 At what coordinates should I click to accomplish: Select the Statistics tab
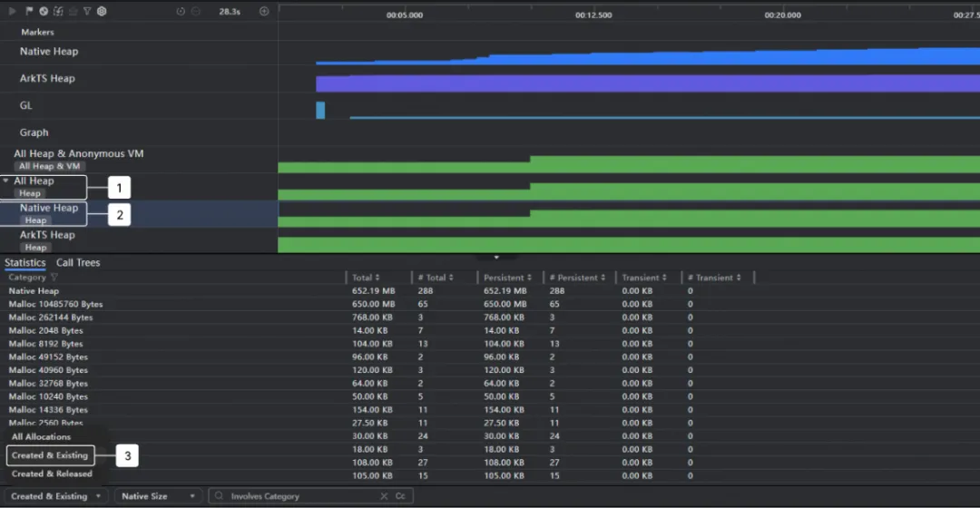[25, 262]
